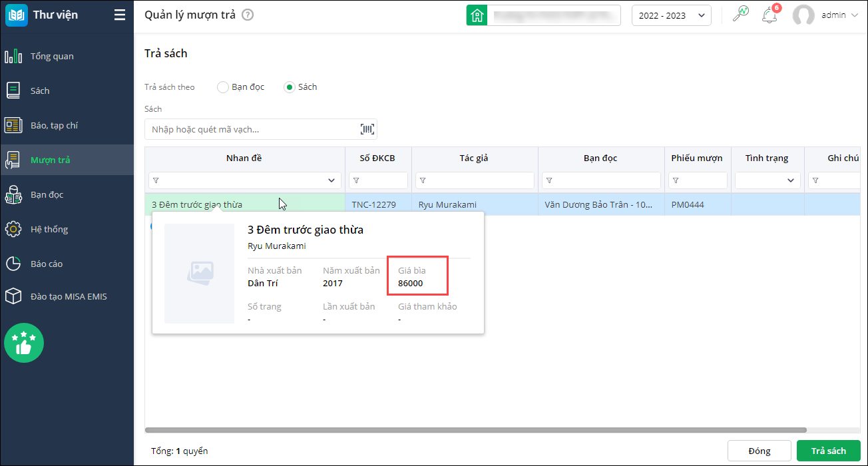The height and width of the screenshot is (466, 868).
Task: Click filter icon under Tác giả column
Action: point(422,180)
